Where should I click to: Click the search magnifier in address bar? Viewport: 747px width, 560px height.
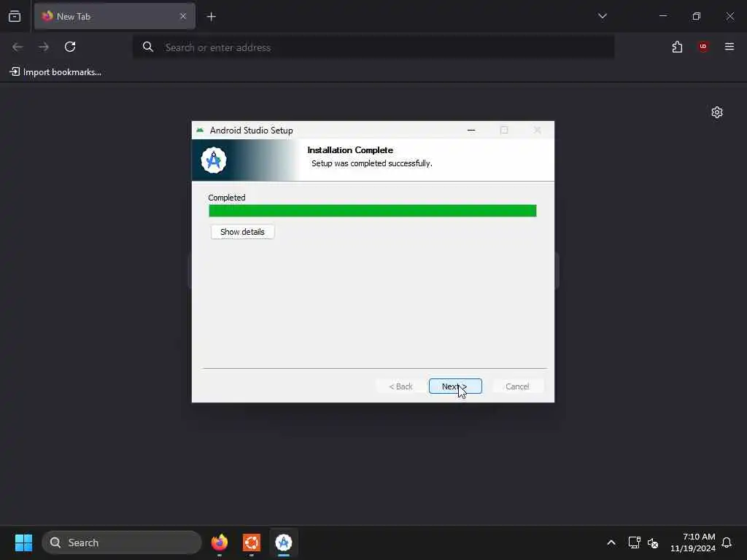[148, 47]
